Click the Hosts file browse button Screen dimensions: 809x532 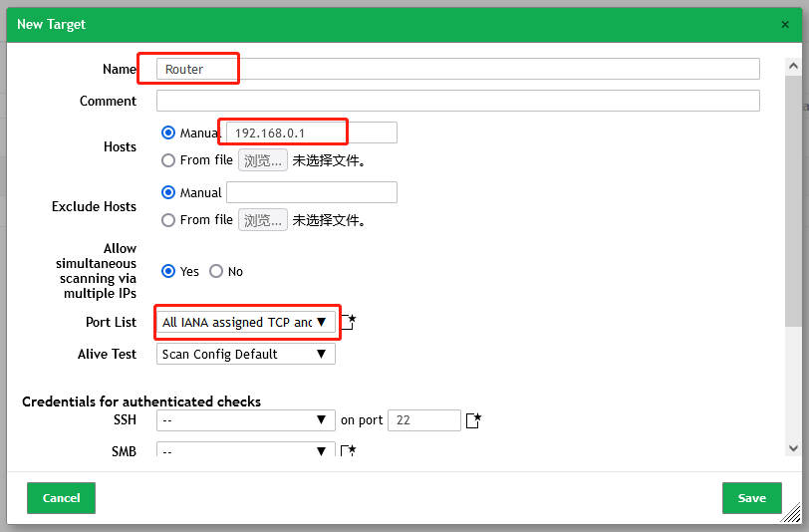tap(263, 160)
